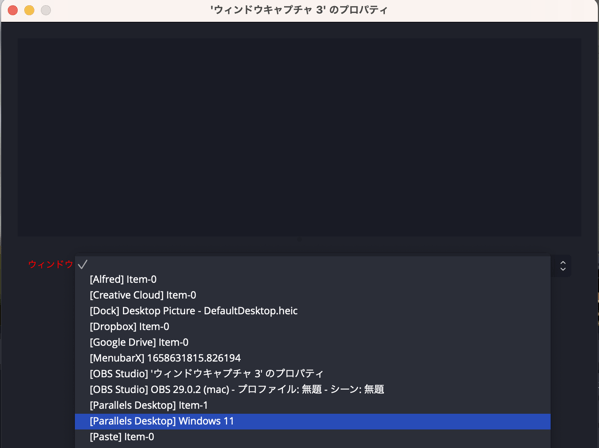Select [Dock] Desktop Picture - DefaultDesktop.heic

point(312,311)
